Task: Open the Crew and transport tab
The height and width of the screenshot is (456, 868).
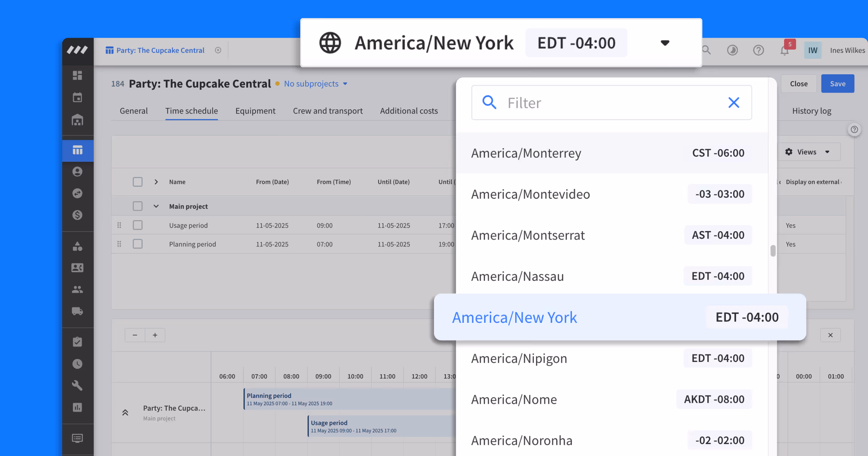Action: (x=328, y=111)
